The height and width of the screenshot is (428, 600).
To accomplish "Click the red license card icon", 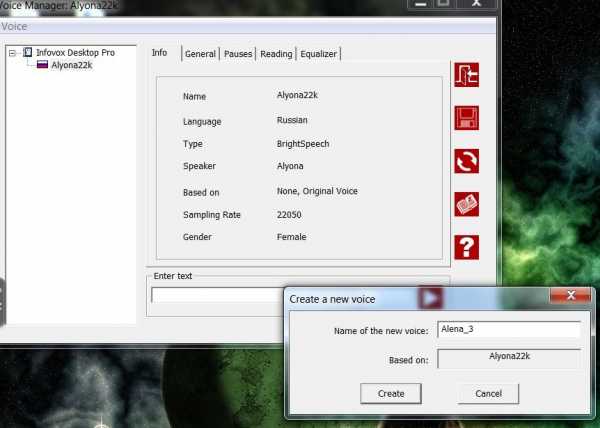I will coord(466,204).
